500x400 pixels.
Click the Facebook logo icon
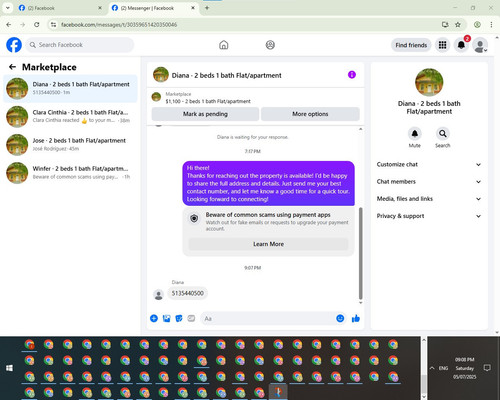pyautogui.click(x=14, y=45)
